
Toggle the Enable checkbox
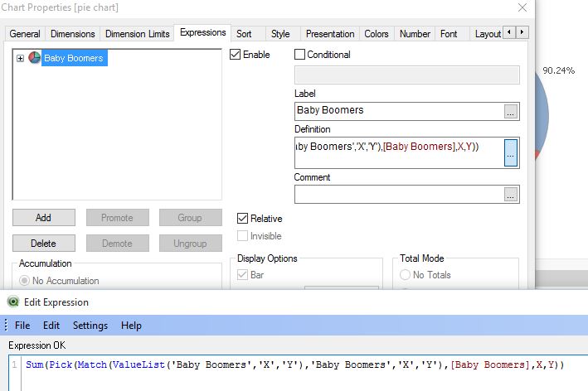[x=236, y=55]
